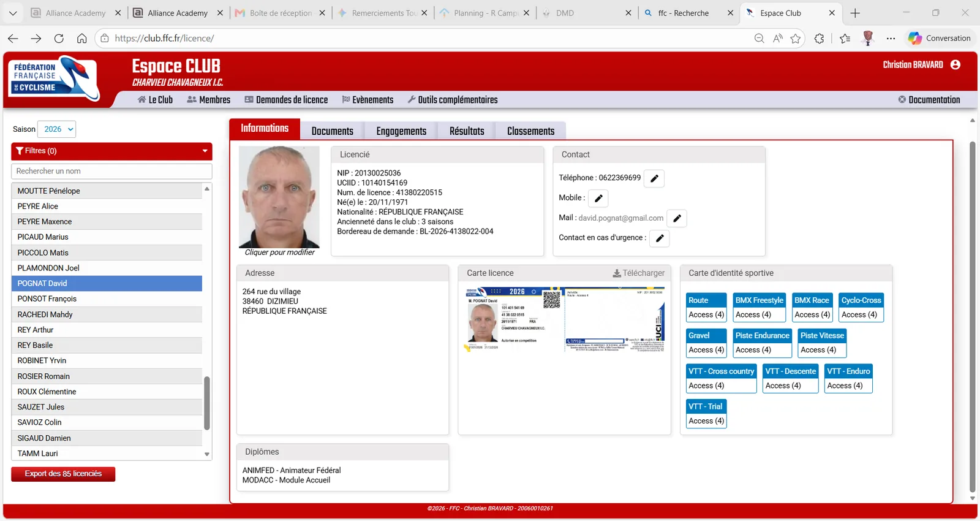Click Export des 85 licenciés button
This screenshot has width=980, height=521.
pyautogui.click(x=63, y=474)
